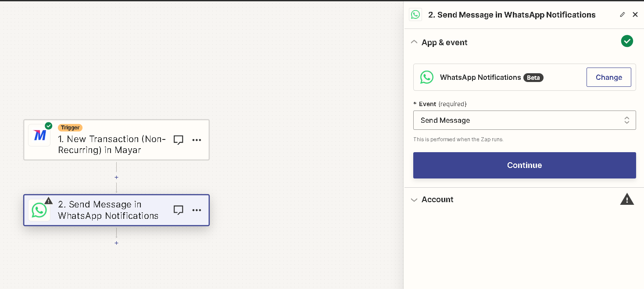Click the WhatsApp icon in step 2 card
The height and width of the screenshot is (289, 644).
click(39, 211)
